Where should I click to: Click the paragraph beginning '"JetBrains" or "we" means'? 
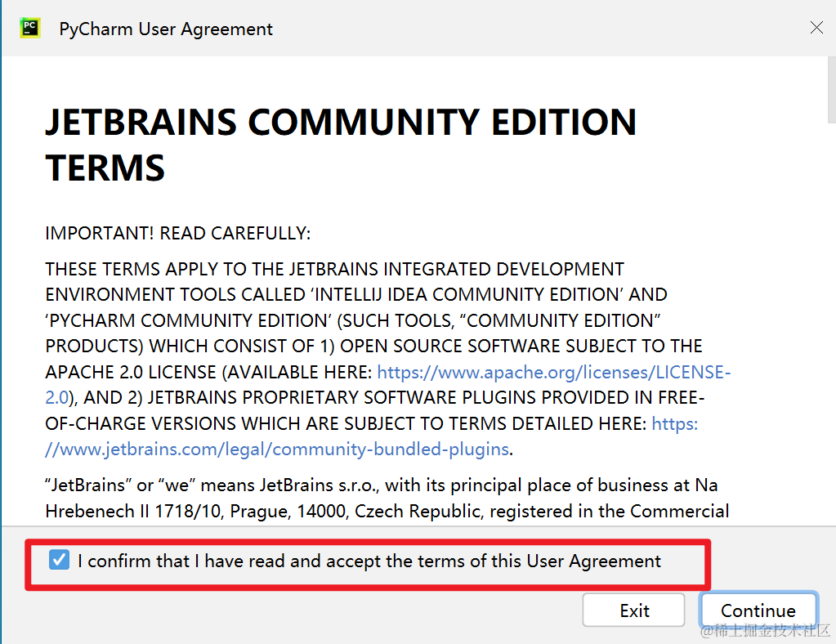tap(387, 498)
